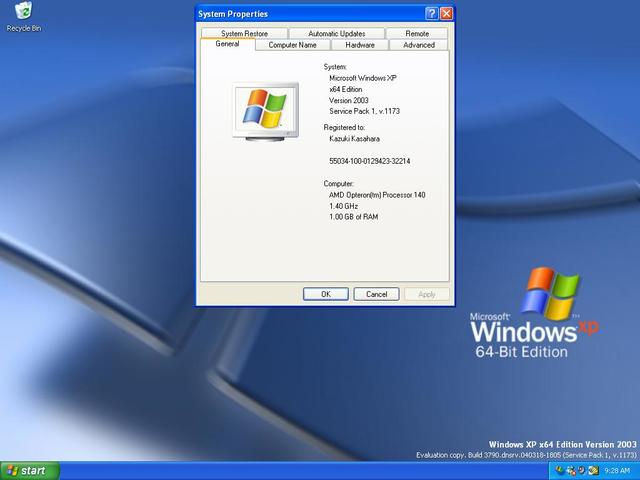This screenshot has height=480, width=640.
Task: Click product ID '55034-100-0129423-32214'
Action: tap(369, 161)
